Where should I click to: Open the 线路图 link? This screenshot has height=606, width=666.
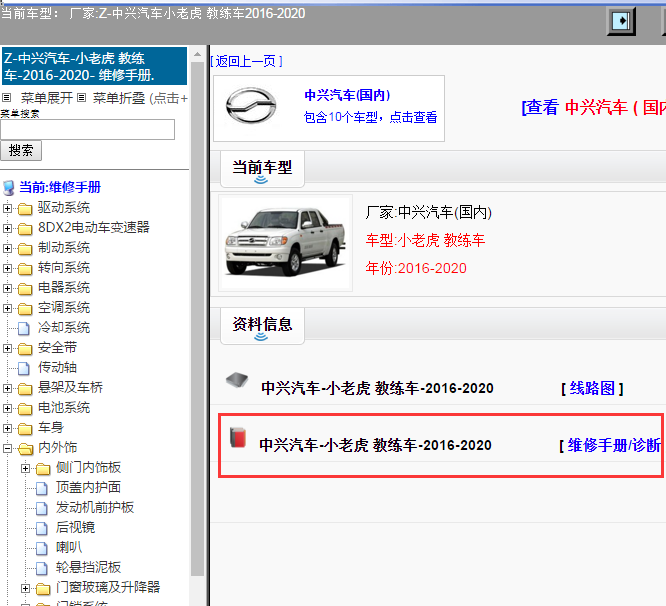592,388
